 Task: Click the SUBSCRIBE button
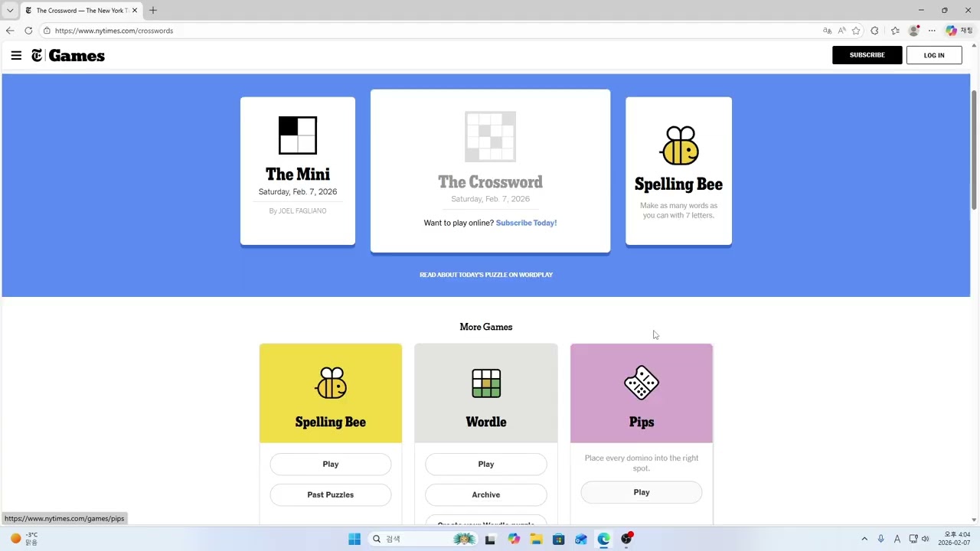(867, 55)
